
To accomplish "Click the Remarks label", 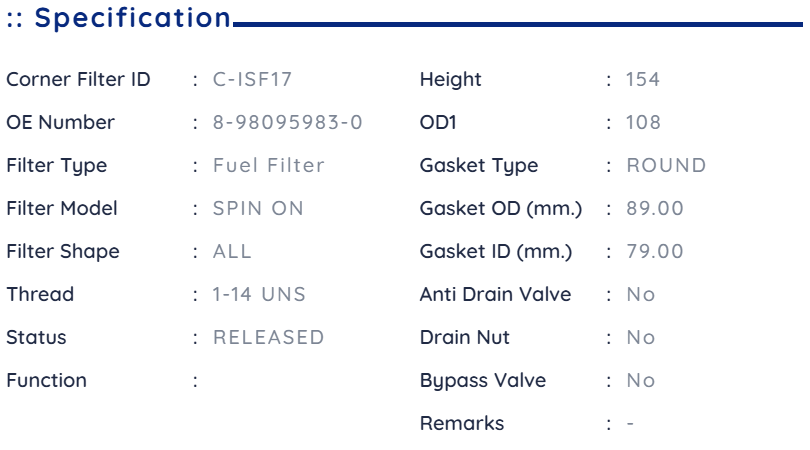I will 462,423.
